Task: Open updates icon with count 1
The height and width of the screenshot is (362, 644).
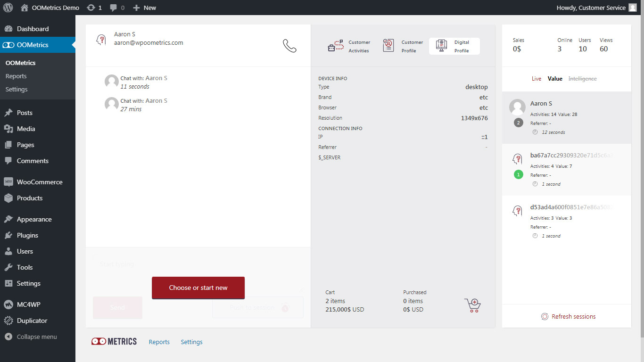Action: click(94, 8)
